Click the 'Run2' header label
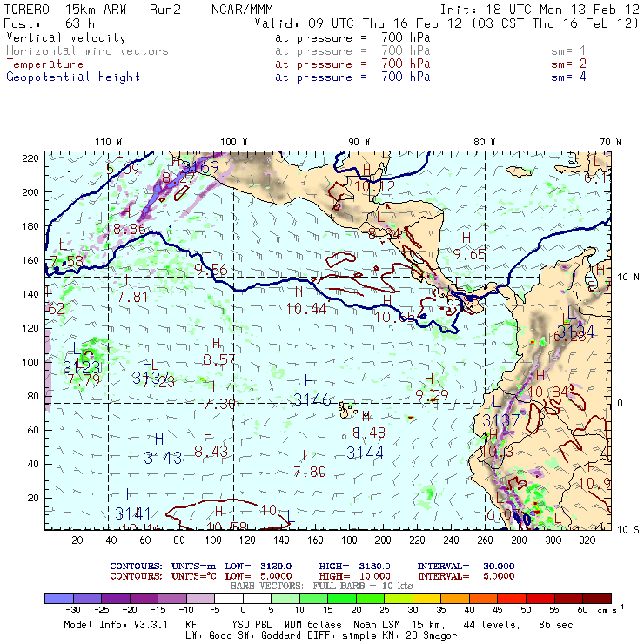This screenshot has width=644, height=644. [x=165, y=10]
